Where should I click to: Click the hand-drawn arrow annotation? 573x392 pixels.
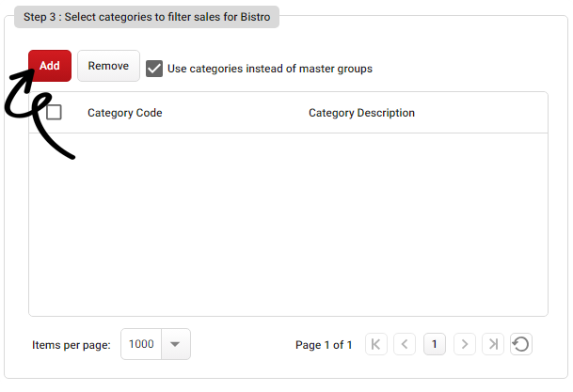(x=38, y=113)
